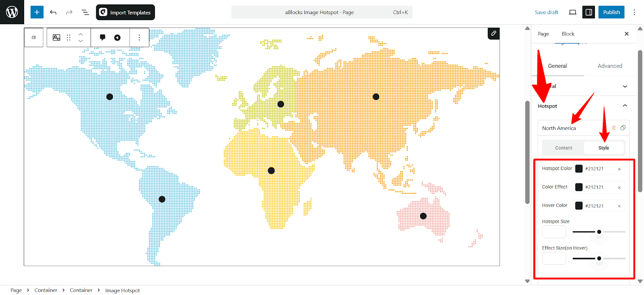Switch to the Page tab
The height and width of the screenshot is (295, 644).
543,34
